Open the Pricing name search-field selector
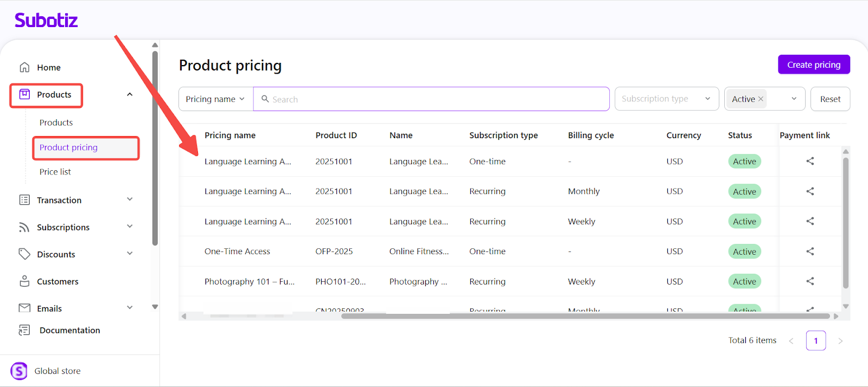Screen dimensions: 868x387 [x=215, y=99]
